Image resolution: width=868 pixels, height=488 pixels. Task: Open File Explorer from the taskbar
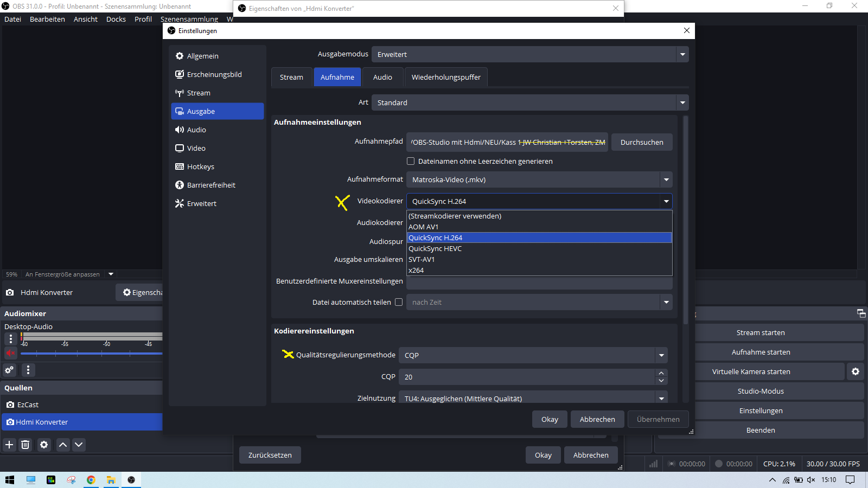[111, 480]
